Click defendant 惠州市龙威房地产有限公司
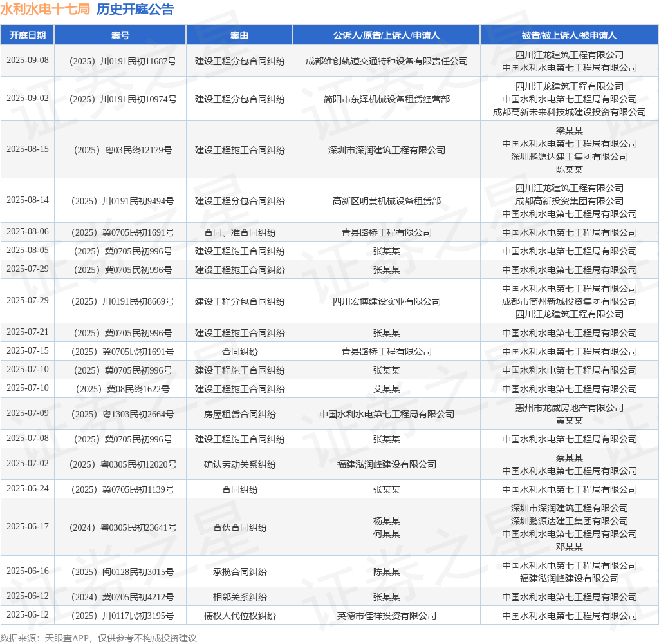The height and width of the screenshot is (644, 659). click(x=569, y=408)
